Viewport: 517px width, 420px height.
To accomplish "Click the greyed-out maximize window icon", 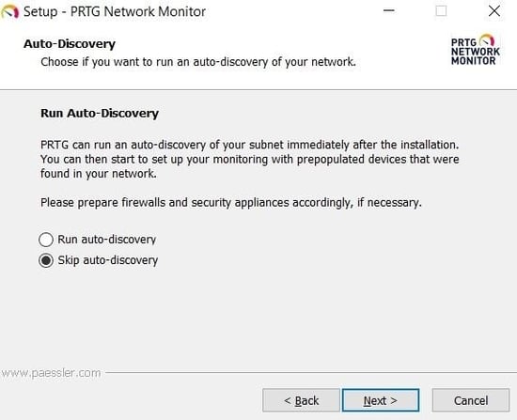I will [x=441, y=11].
